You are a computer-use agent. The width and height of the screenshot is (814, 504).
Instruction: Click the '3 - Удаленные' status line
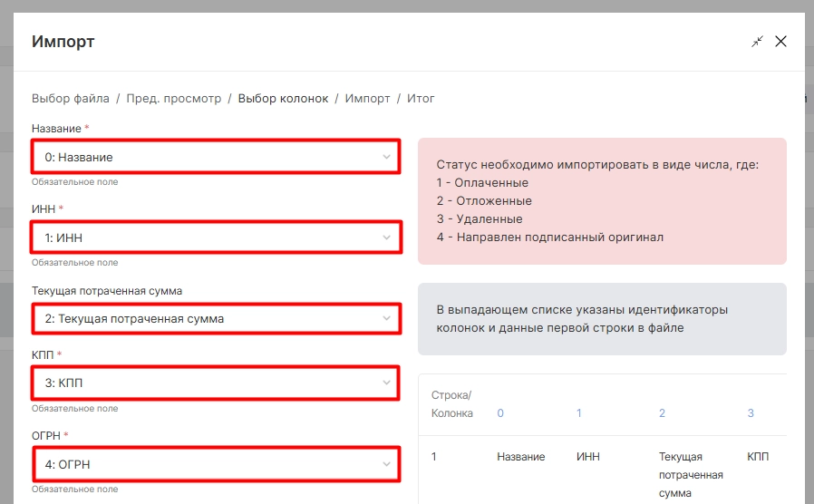[x=480, y=219]
